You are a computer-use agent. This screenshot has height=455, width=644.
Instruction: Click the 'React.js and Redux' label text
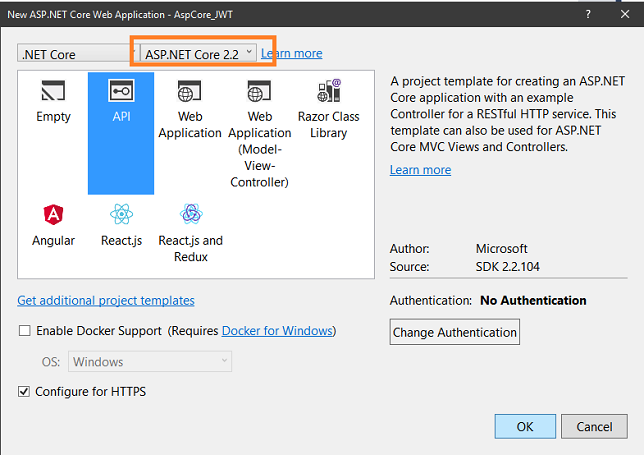191,248
